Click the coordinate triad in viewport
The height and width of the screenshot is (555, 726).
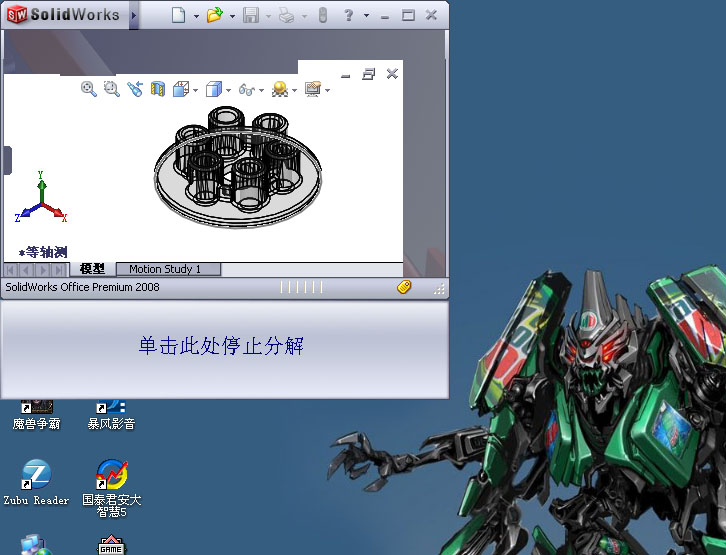pos(41,197)
